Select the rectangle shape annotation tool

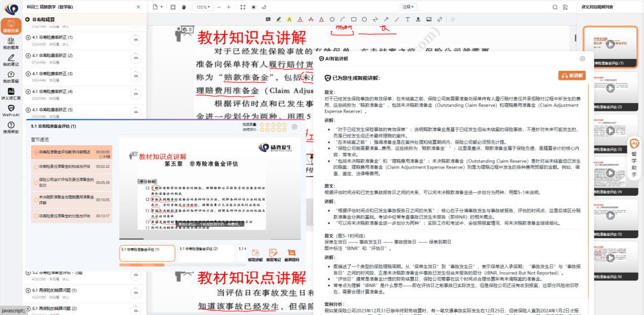[353, 19]
